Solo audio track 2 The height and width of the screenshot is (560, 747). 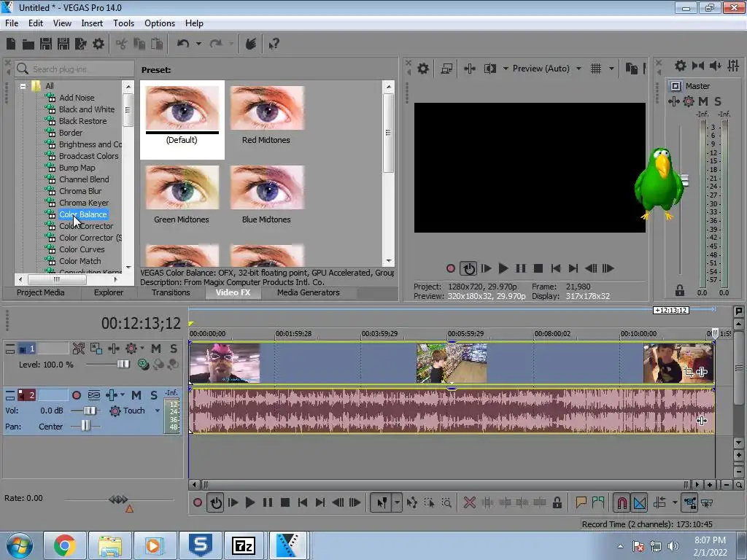pos(154,395)
